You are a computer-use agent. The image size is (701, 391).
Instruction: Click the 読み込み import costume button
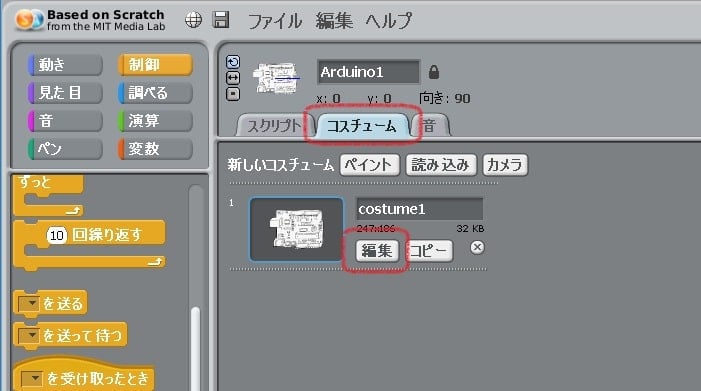pos(441,165)
